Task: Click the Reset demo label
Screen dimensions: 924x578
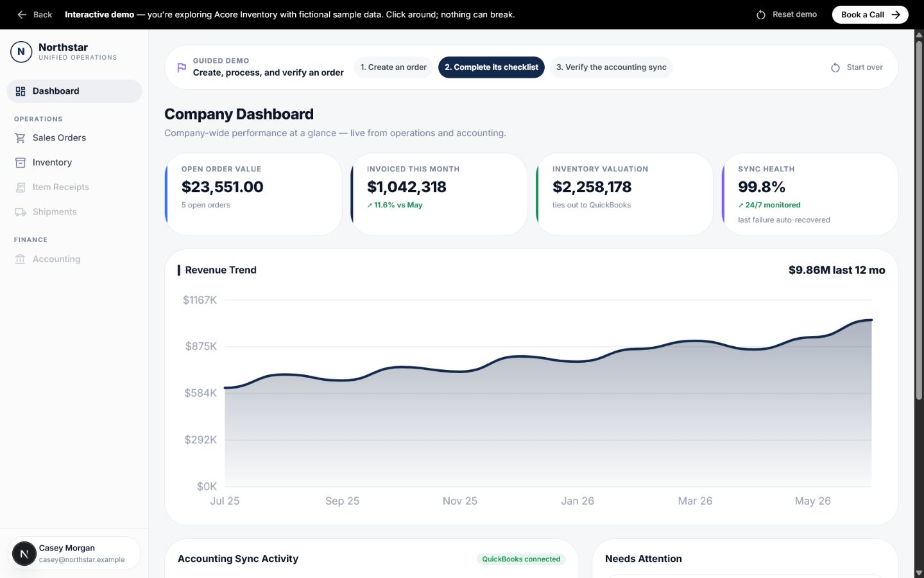Action: coord(794,15)
